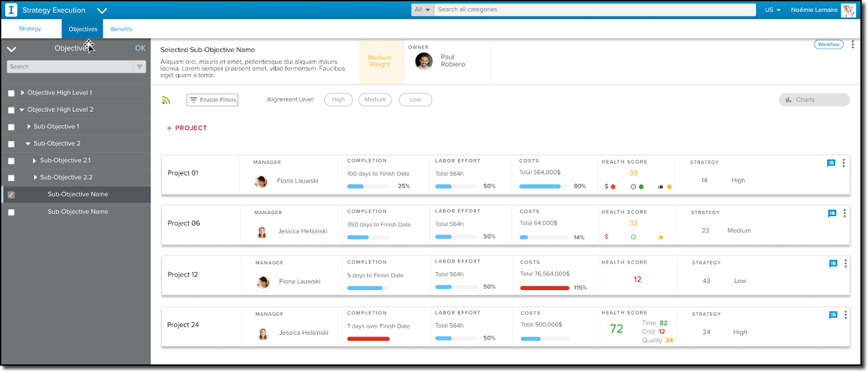This screenshot has height=372, width=868.
Task: Open the Benefits tab
Action: [121, 29]
